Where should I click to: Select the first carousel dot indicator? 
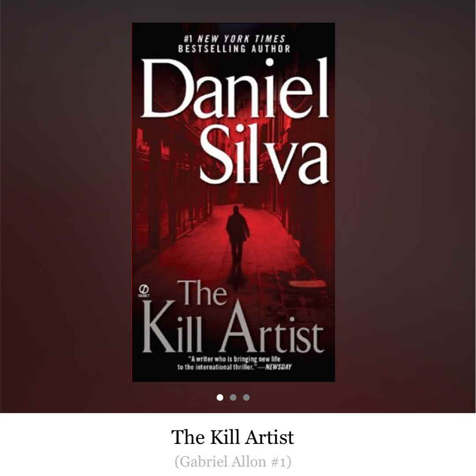(x=220, y=398)
